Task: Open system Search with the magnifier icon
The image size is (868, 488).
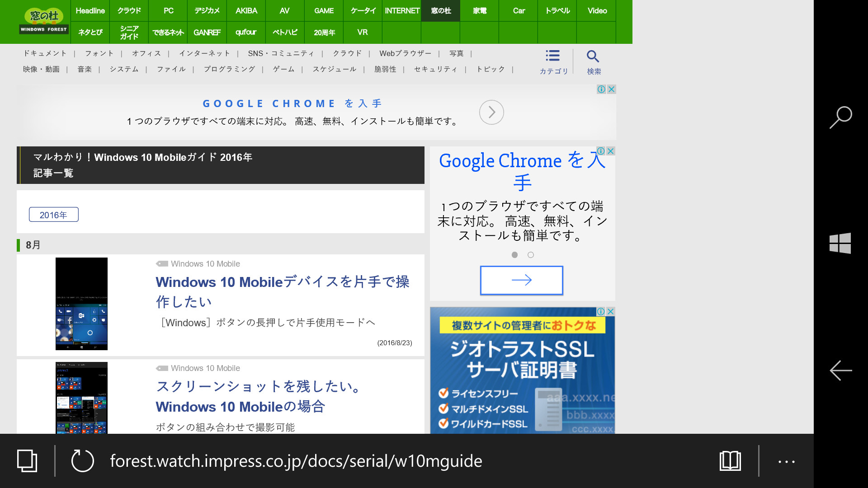Action: tap(840, 117)
